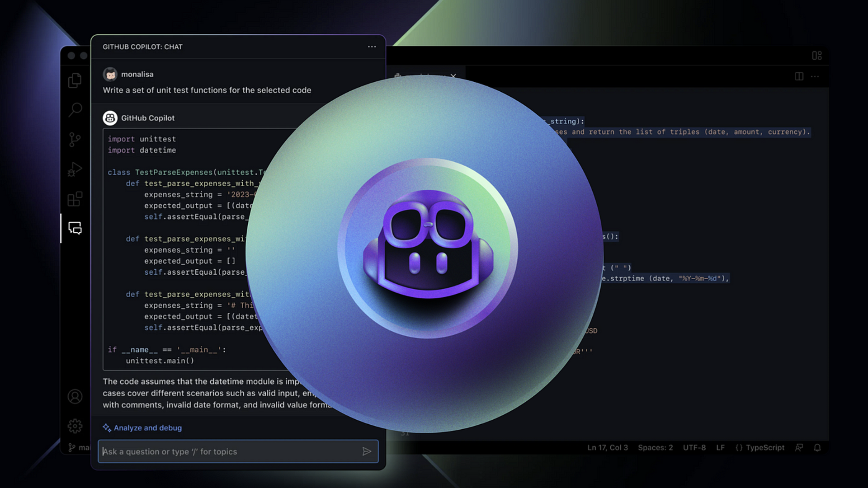Open the Search magnifier in activity bar
Screen dimensions: 868x488
pyautogui.click(x=75, y=109)
